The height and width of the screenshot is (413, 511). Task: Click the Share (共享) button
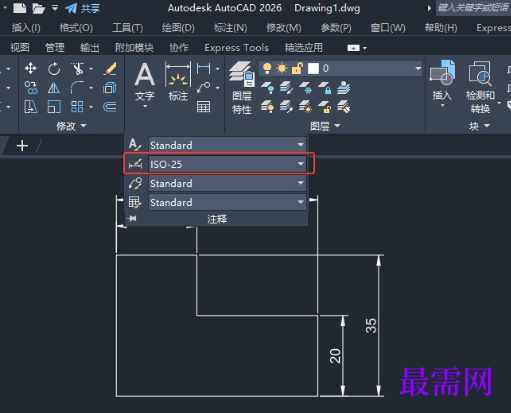coord(83,8)
